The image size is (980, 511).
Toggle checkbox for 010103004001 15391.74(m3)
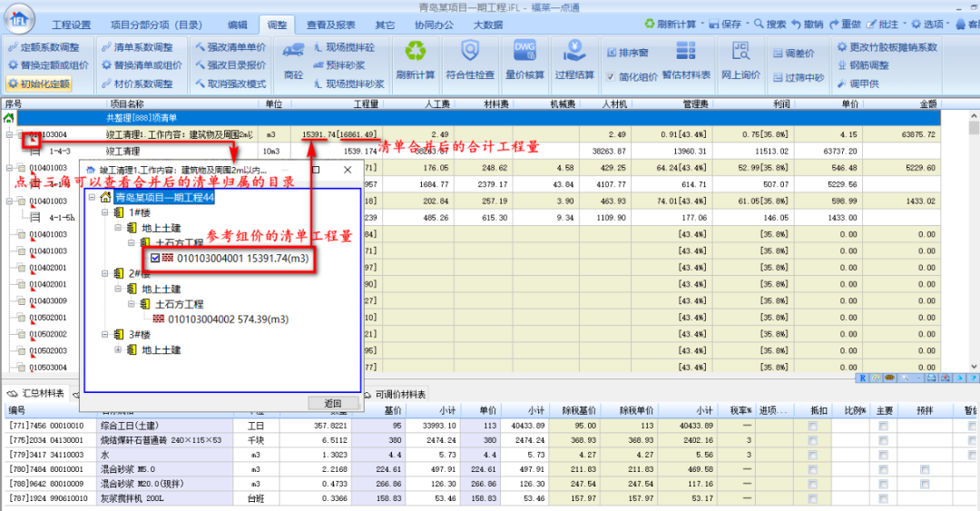click(155, 258)
